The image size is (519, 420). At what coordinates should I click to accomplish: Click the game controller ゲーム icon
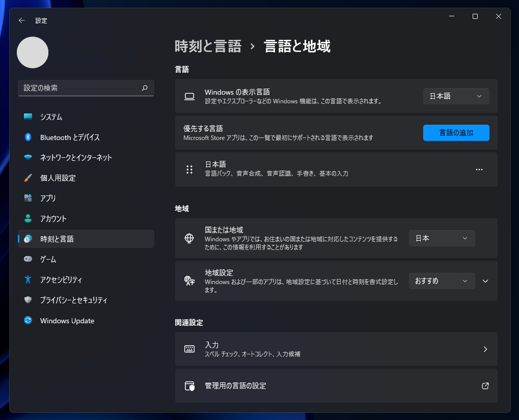tap(28, 259)
